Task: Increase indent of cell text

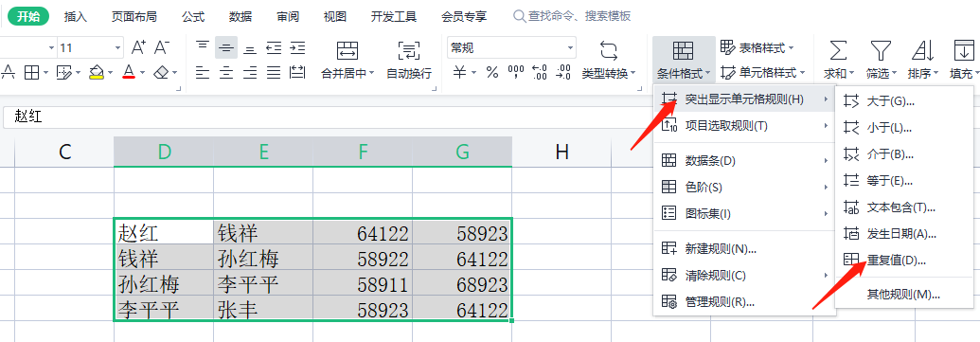Action: [x=297, y=46]
